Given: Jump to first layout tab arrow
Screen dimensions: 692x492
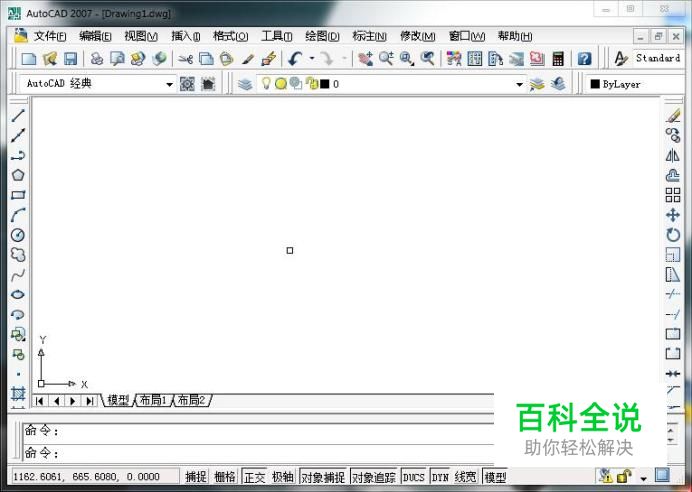Looking at the screenshot, I should [40, 401].
